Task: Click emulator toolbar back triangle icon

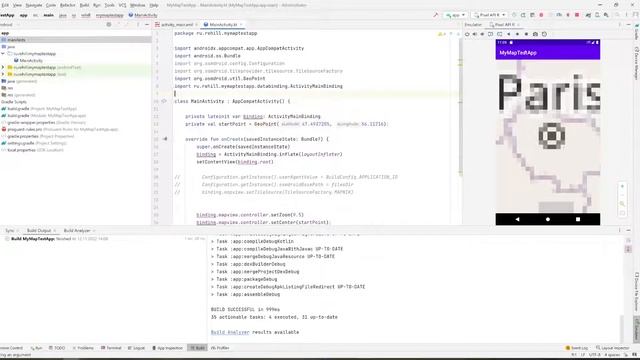Action: point(509,34)
